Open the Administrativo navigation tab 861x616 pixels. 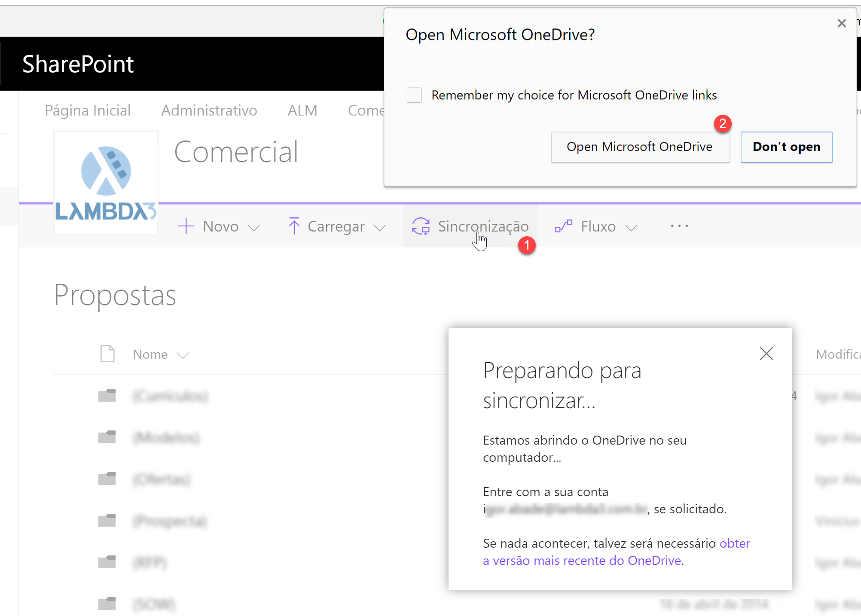coord(209,110)
